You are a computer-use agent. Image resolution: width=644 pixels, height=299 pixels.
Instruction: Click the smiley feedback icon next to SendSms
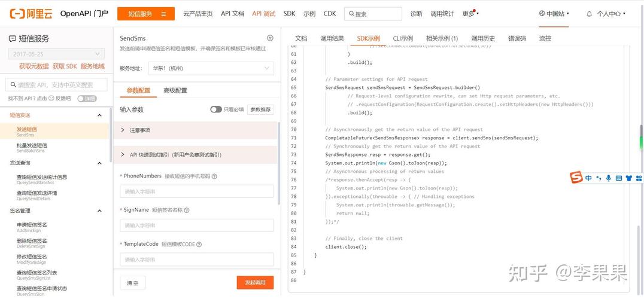pyautogui.click(x=270, y=38)
